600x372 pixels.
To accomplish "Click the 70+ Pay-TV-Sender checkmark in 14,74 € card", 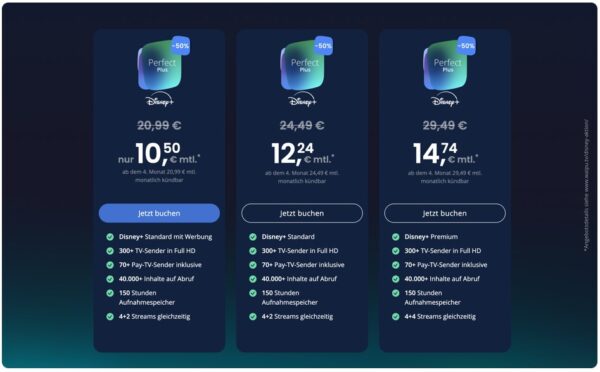I will [396, 265].
